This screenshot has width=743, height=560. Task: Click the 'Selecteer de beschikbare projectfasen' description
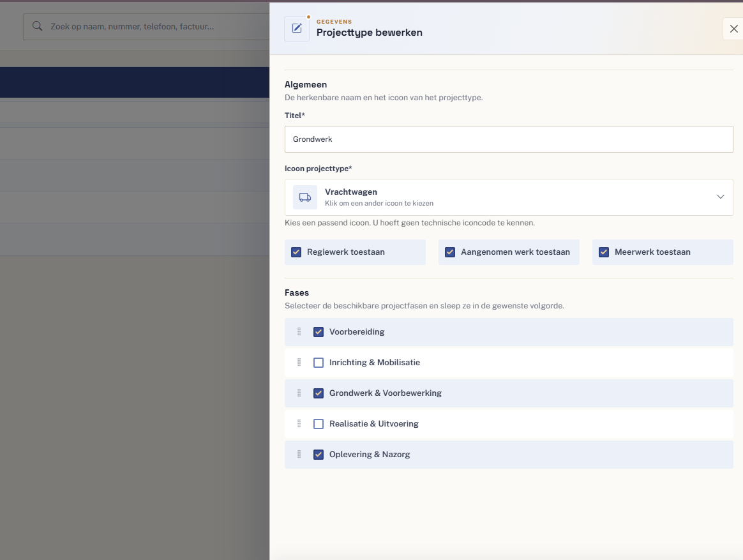424,306
